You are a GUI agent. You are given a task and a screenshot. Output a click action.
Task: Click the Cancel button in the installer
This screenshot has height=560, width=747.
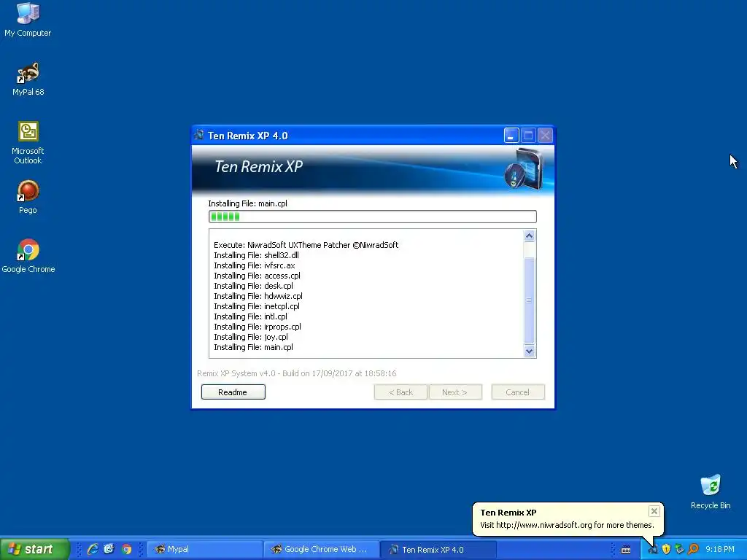[x=518, y=392]
